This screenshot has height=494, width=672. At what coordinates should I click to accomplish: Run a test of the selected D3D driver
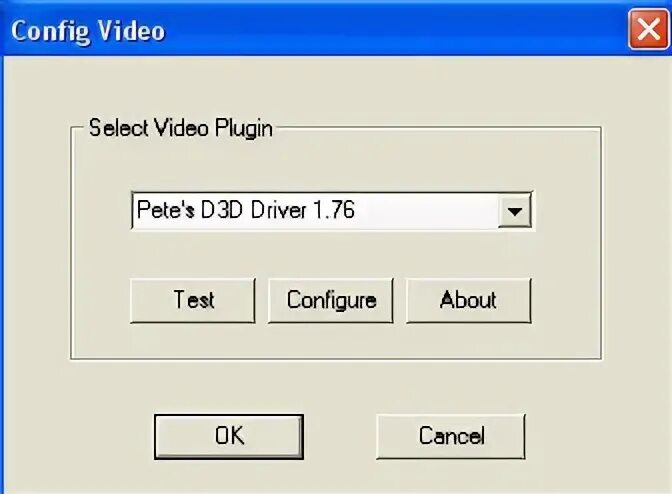coord(193,300)
